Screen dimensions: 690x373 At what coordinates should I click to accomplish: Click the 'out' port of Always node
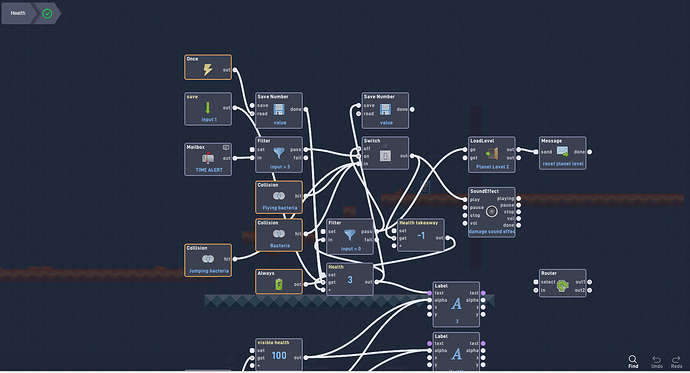click(306, 284)
